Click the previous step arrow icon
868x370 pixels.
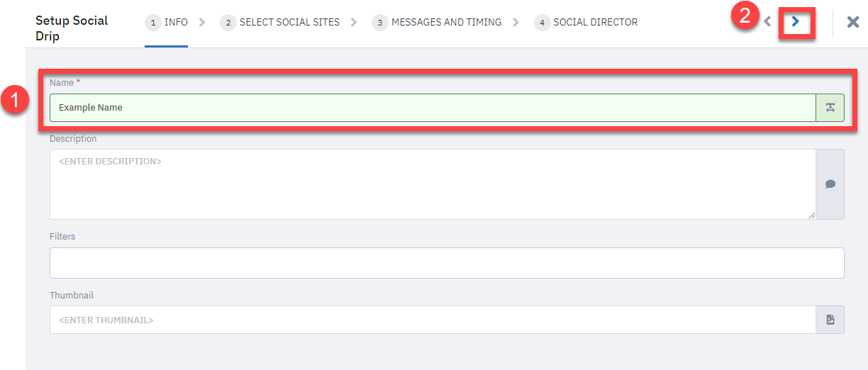tap(767, 22)
